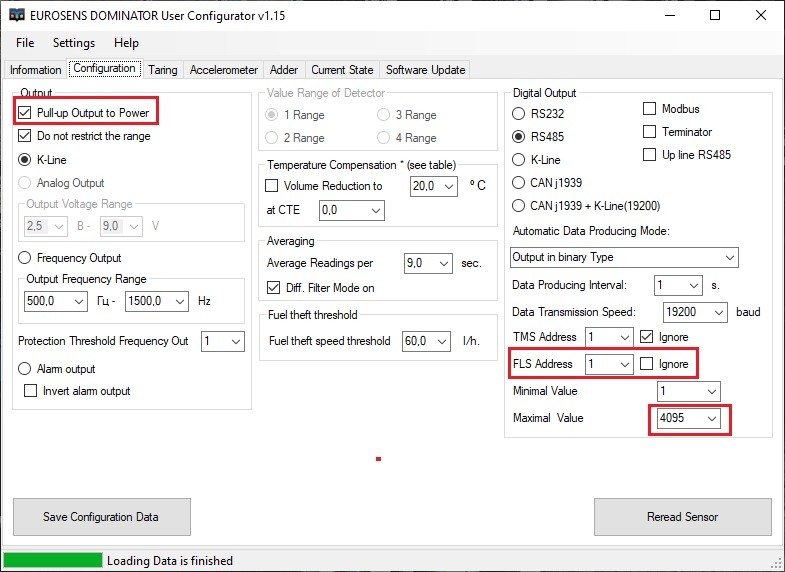Click the 'Automatic Data Producing Mode:' label
This screenshot has width=785, height=572.
point(591,231)
